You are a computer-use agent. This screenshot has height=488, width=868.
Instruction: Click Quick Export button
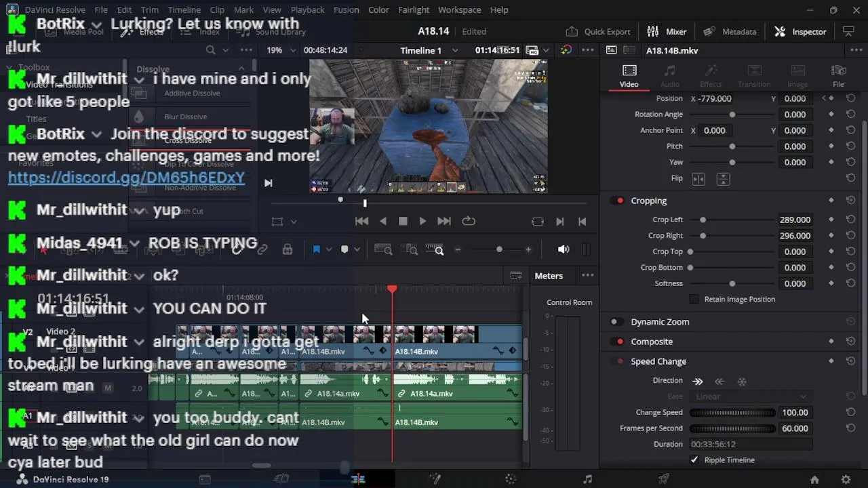(598, 31)
